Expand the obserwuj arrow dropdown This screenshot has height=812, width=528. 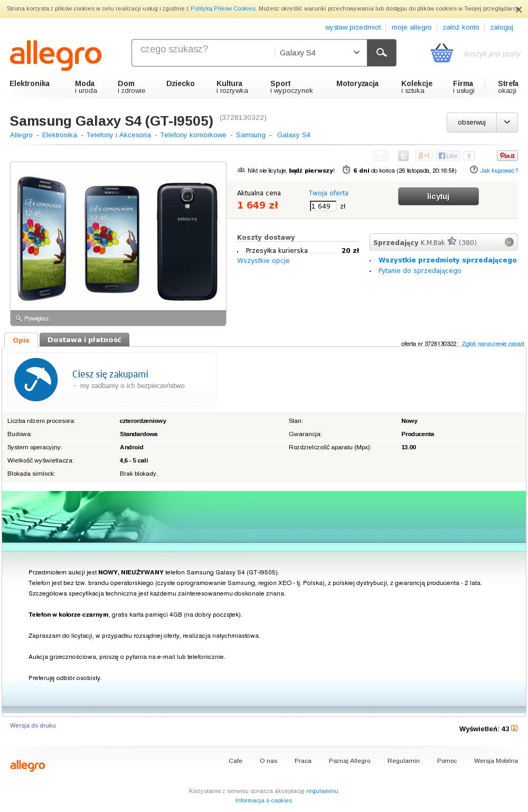tap(507, 122)
